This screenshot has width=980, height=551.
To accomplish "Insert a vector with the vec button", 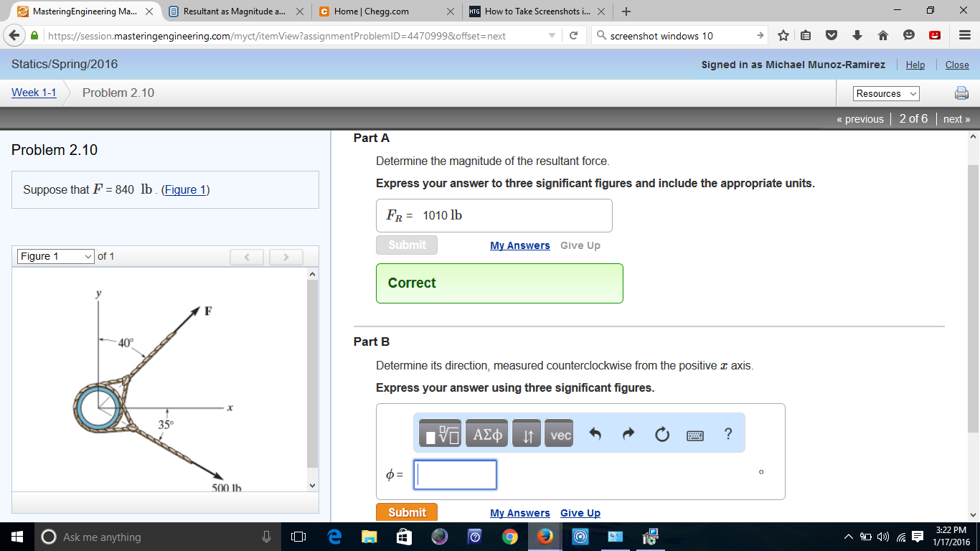I will point(560,433).
